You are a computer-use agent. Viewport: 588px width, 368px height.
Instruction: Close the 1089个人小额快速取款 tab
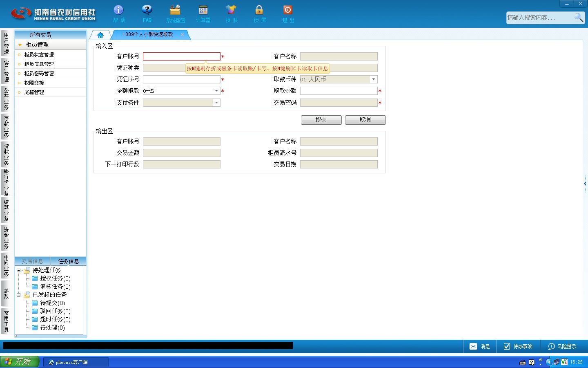click(182, 34)
